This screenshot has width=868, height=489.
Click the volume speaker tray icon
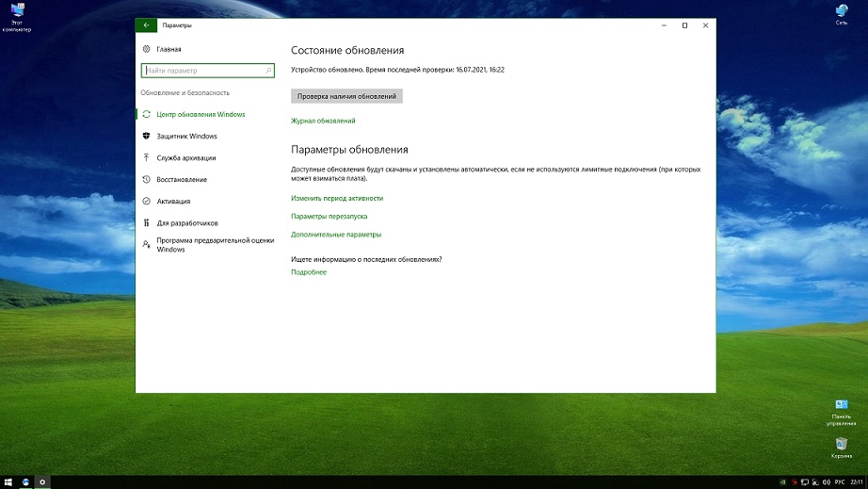point(827,482)
